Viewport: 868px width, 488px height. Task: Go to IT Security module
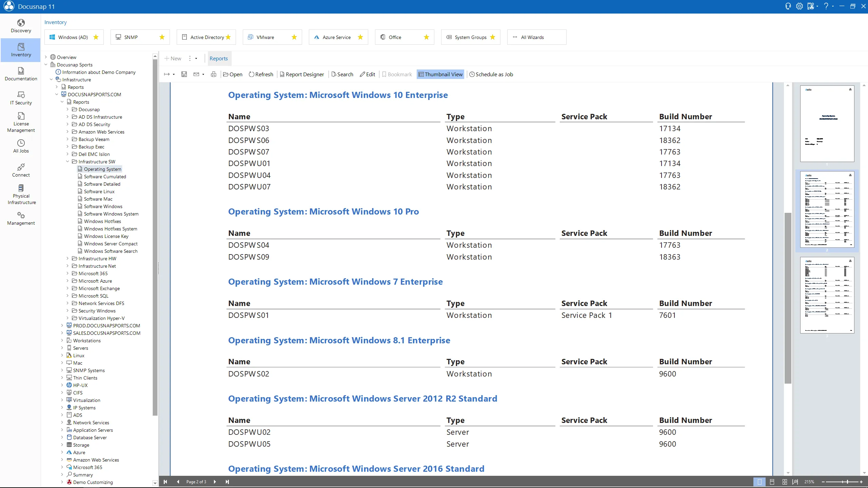(x=21, y=98)
